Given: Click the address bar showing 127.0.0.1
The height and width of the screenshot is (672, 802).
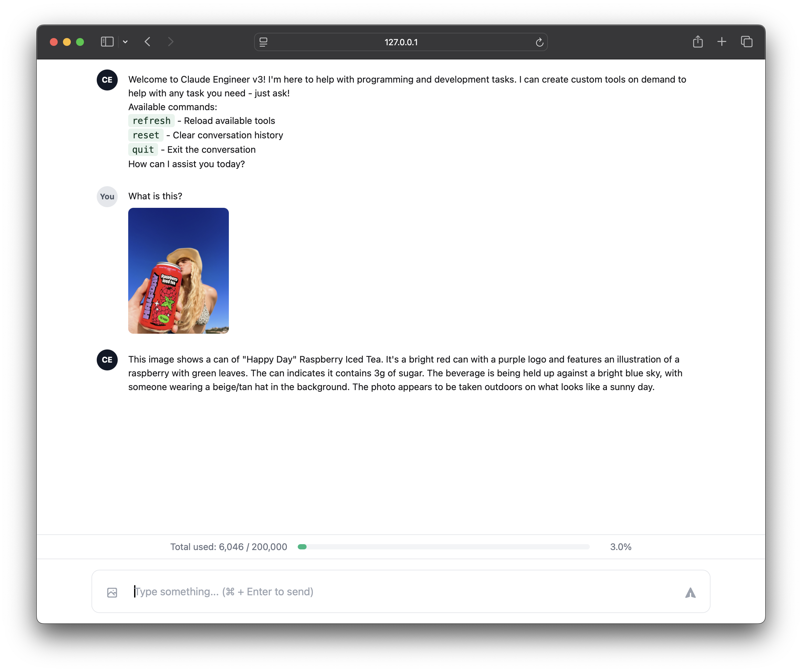Looking at the screenshot, I should (401, 41).
